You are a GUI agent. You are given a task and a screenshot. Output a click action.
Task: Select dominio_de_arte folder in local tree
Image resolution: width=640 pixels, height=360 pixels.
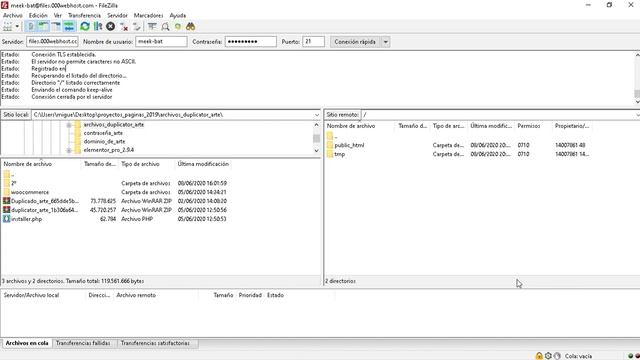tap(104, 142)
